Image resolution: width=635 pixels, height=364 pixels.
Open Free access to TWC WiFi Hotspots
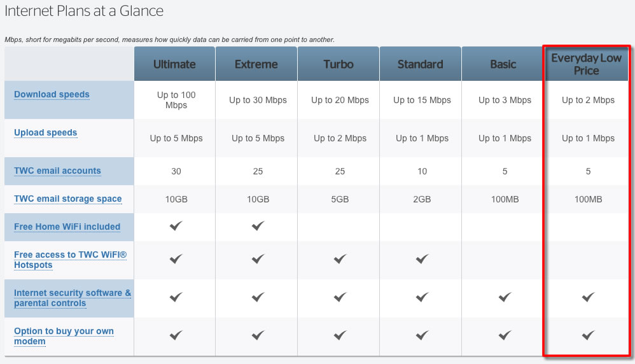pos(70,260)
